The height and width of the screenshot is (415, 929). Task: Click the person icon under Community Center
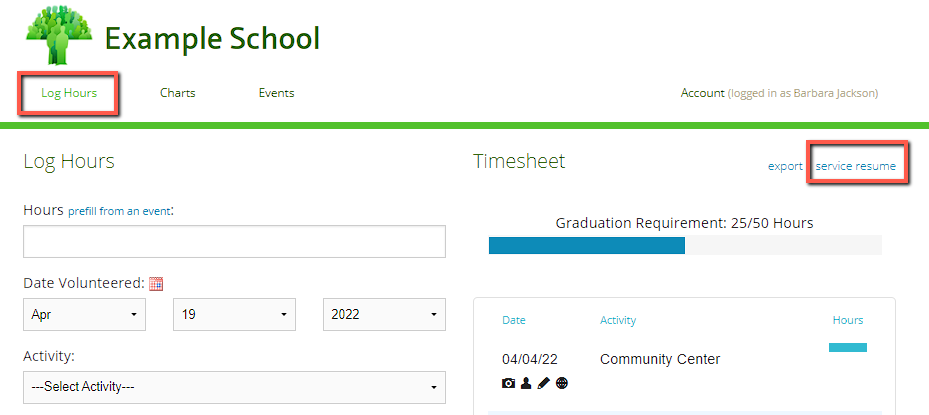tap(526, 384)
